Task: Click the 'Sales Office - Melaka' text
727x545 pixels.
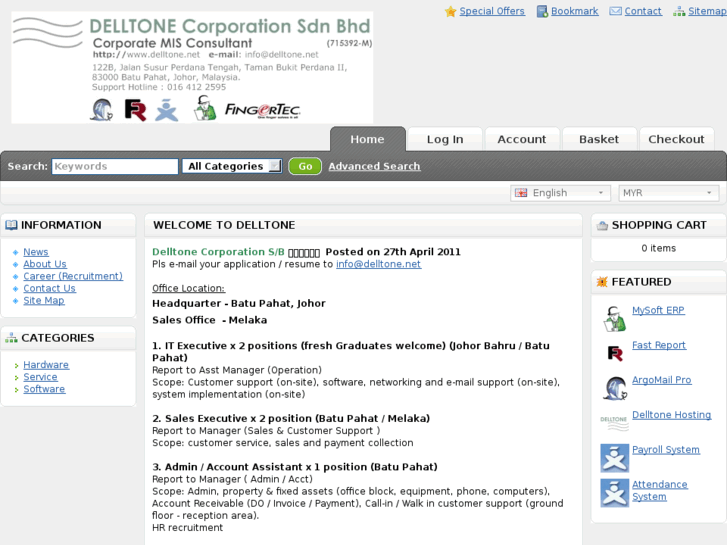Action: (210, 320)
